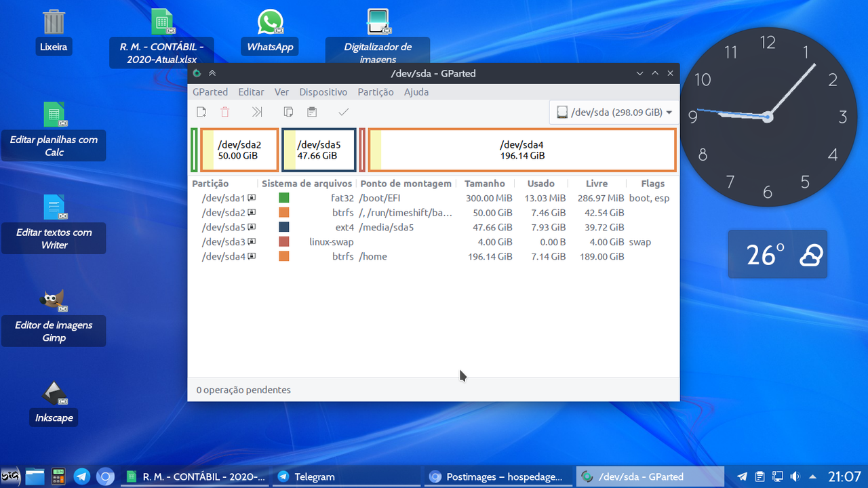Screen dimensions: 868x488
Task: Select the /dev/sda5 row in partition list
Action: [433, 227]
